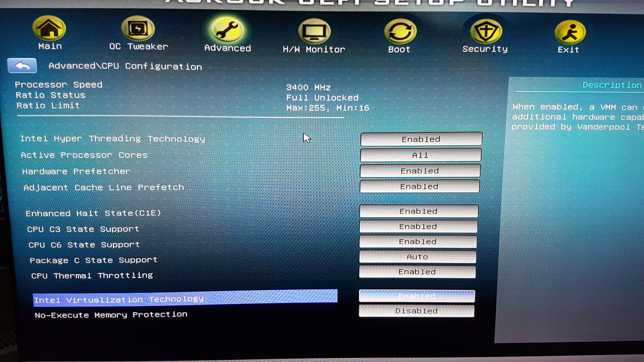Go back using the blue arrow button
Image resolution: width=644 pixels, height=362 pixels.
[x=22, y=66]
